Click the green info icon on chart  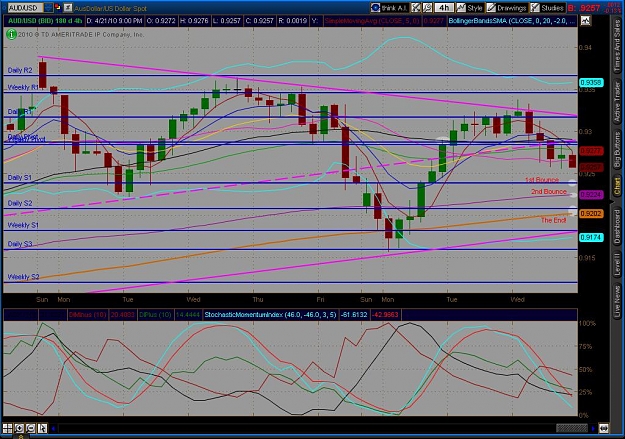[11, 35]
